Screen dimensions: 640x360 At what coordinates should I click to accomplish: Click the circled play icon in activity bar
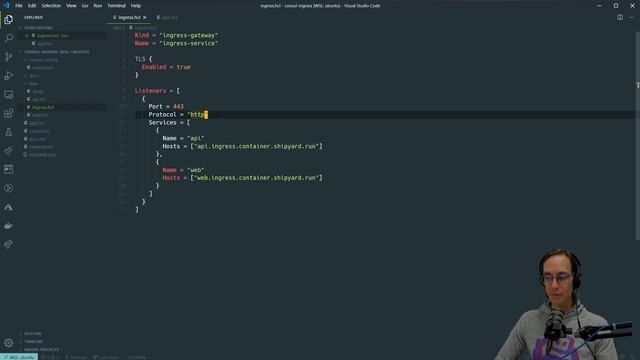9,188
